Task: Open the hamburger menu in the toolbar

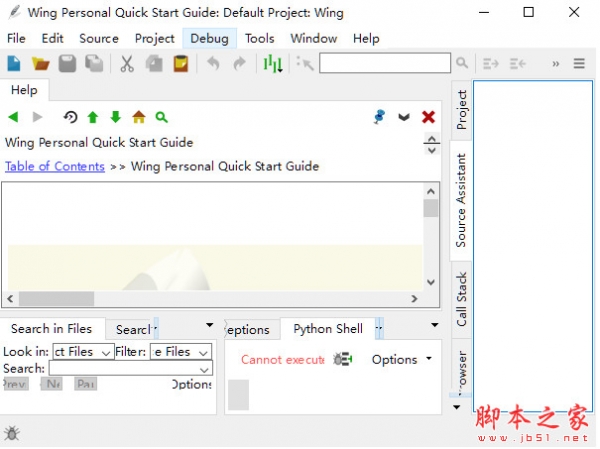Action: [579, 64]
